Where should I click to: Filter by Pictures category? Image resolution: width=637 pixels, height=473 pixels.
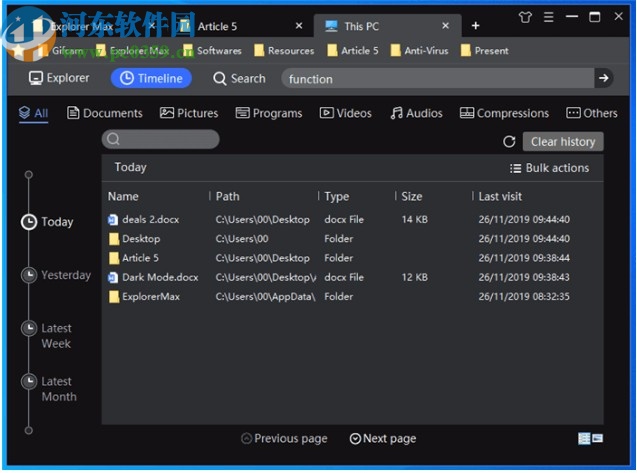coord(189,113)
